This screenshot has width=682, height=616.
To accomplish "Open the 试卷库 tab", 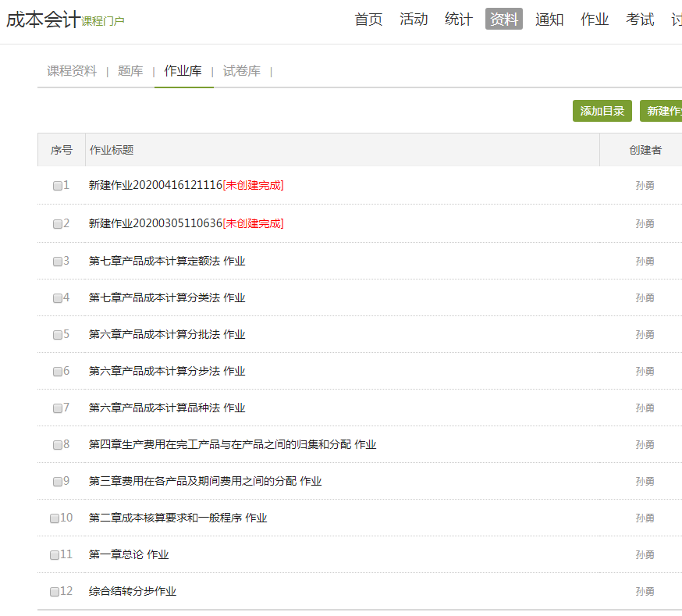I will [x=241, y=71].
